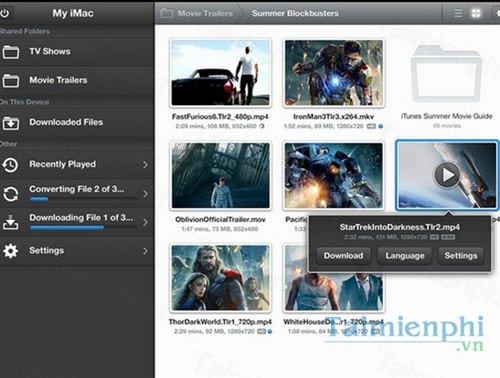Switch to list view

pos(458,13)
